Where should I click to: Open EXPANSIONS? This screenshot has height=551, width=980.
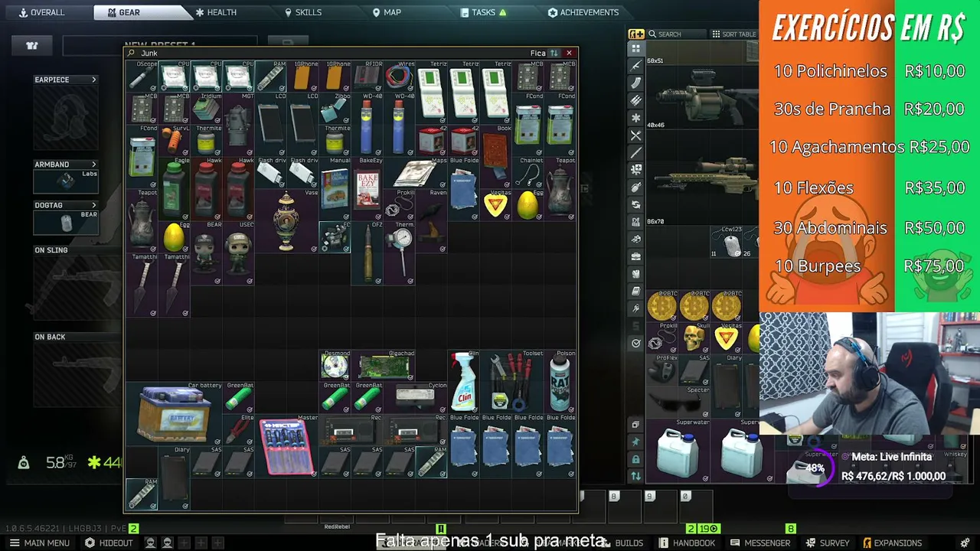[x=892, y=543]
